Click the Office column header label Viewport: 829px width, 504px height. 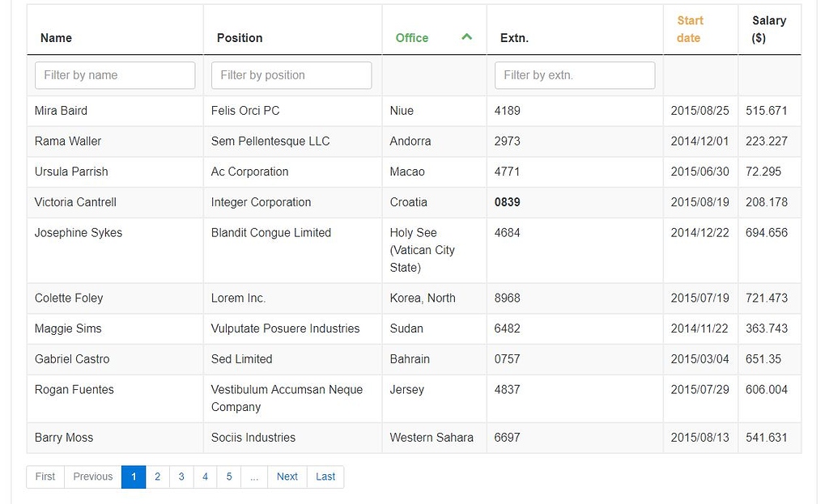pyautogui.click(x=412, y=38)
